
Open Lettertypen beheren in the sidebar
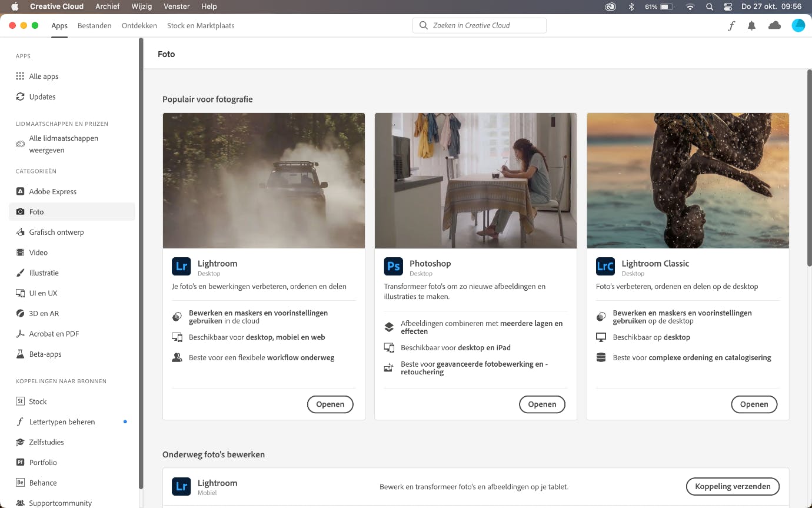[19, 421]
